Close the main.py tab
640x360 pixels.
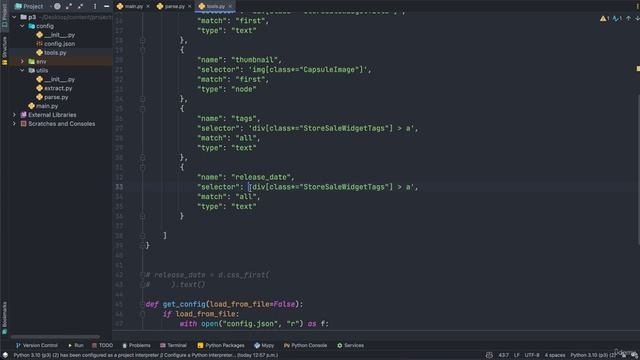coord(148,6)
